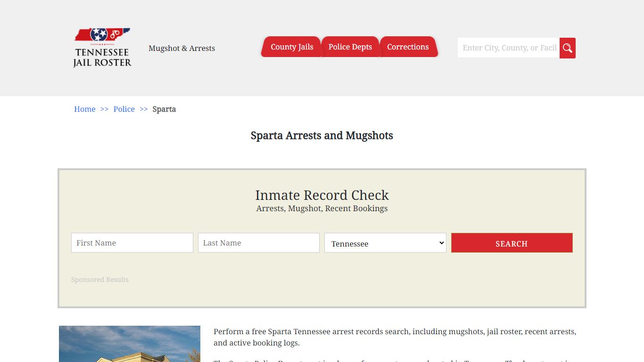Viewport: 644px width, 362px height.
Task: Click the Sparta breadcrumb text
Action: tap(164, 109)
